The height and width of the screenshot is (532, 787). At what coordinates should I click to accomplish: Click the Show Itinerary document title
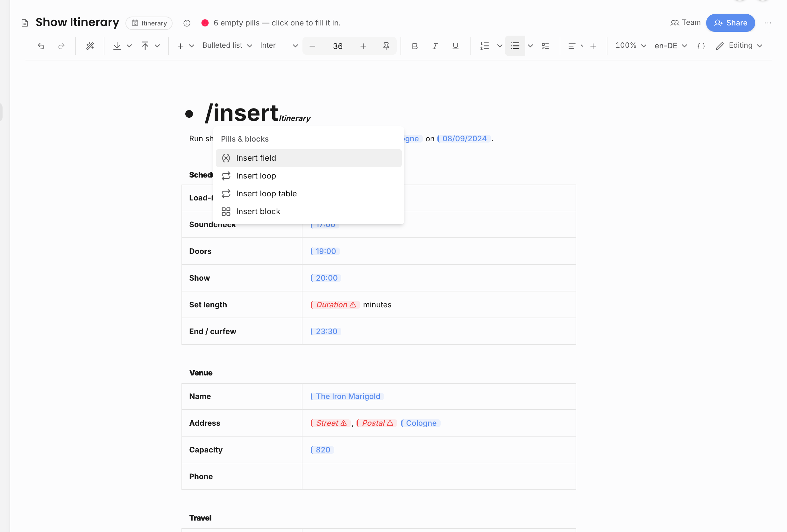coord(78,22)
